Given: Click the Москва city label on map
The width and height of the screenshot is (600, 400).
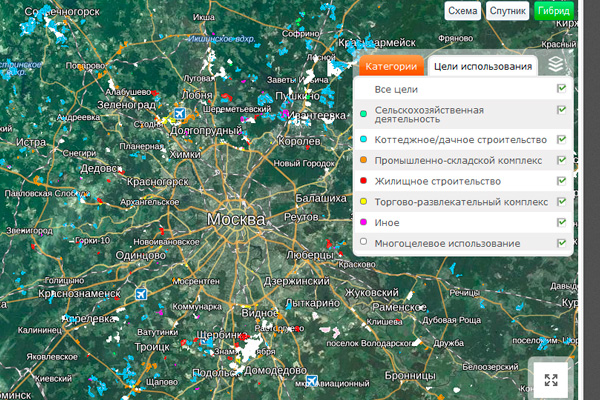Looking at the screenshot, I should click(x=236, y=219).
